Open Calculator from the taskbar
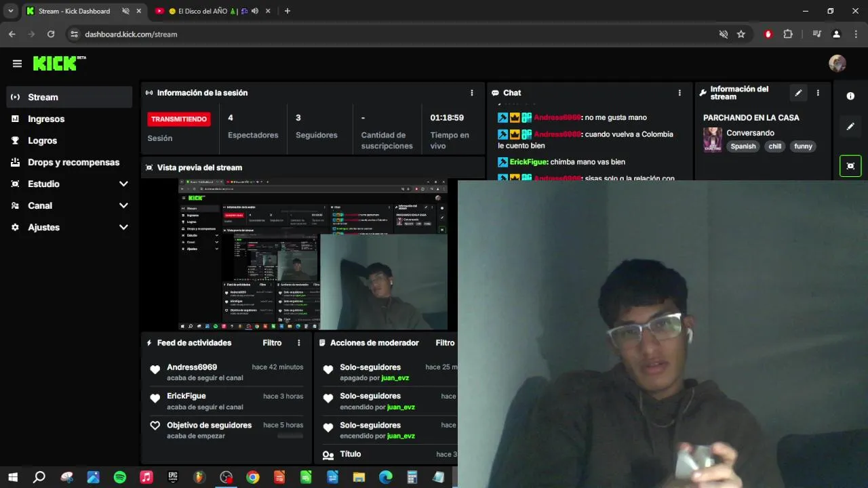 point(412,477)
